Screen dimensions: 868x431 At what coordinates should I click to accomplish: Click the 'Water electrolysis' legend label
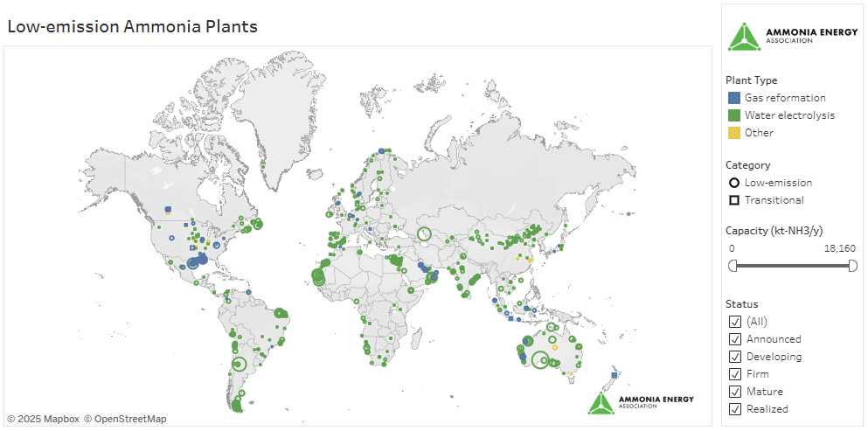(x=789, y=115)
